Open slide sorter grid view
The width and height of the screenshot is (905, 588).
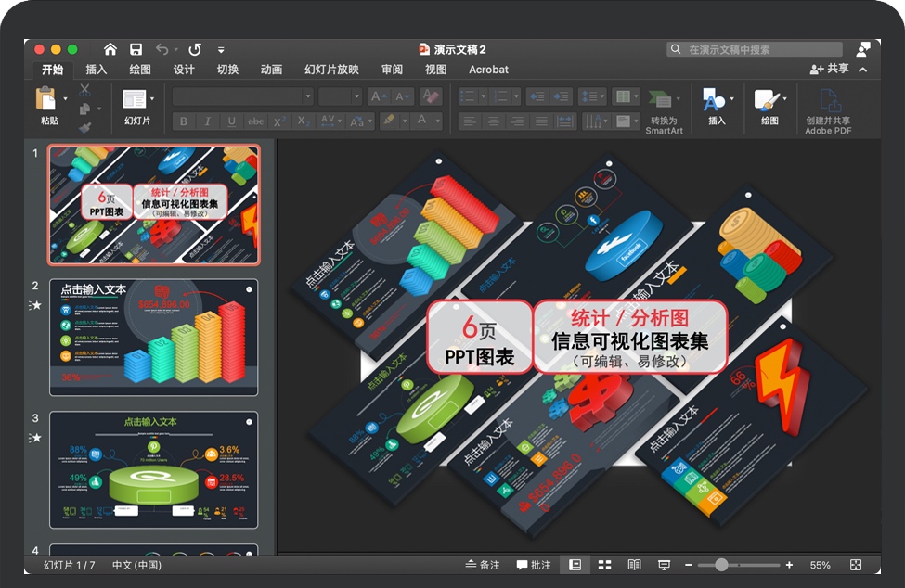click(604, 565)
